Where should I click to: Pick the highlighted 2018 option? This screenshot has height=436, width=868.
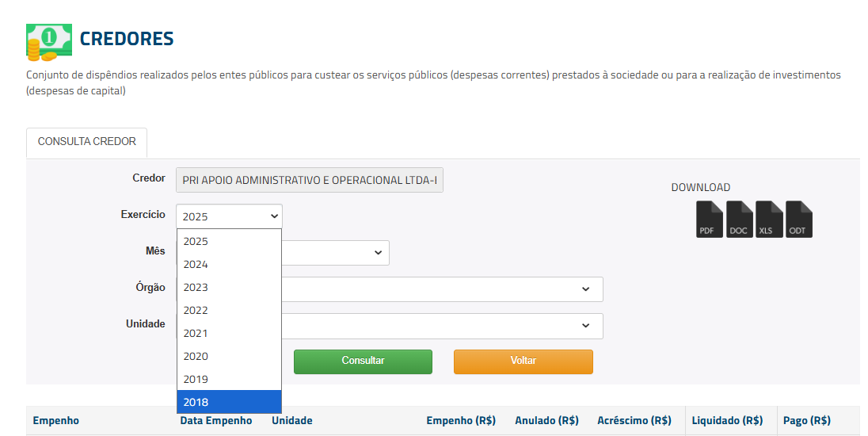click(x=228, y=402)
